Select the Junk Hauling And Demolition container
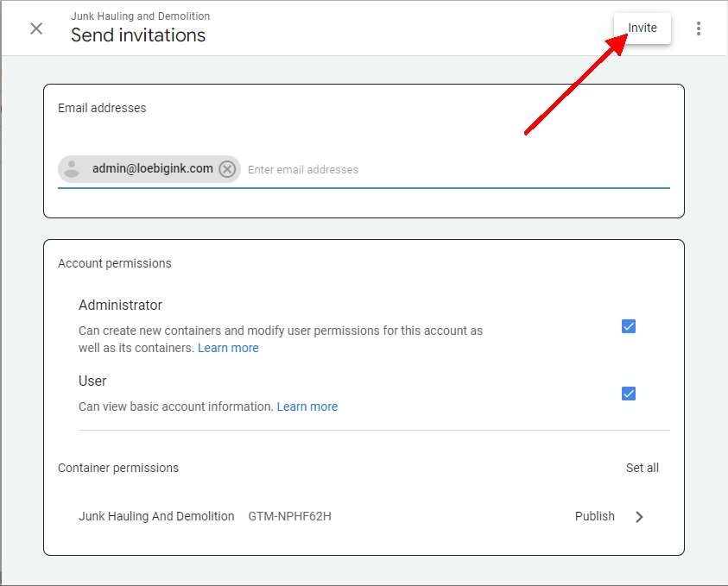The height and width of the screenshot is (586, 728). (156, 516)
